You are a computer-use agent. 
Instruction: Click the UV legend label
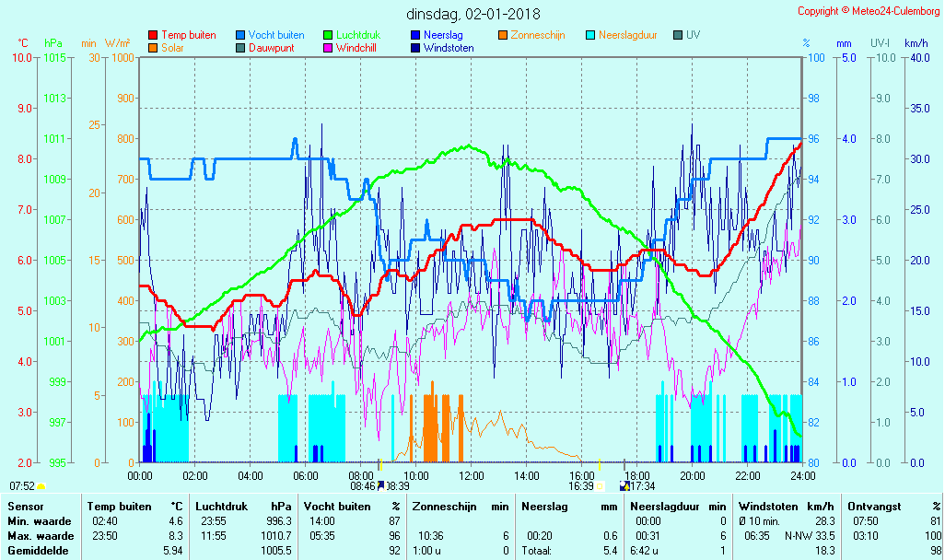click(x=694, y=35)
